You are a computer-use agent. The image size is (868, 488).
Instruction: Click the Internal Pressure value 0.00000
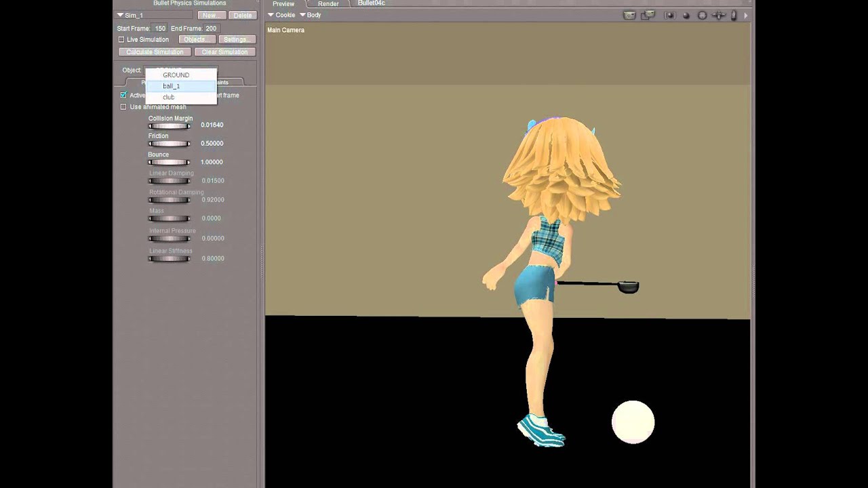click(x=213, y=238)
